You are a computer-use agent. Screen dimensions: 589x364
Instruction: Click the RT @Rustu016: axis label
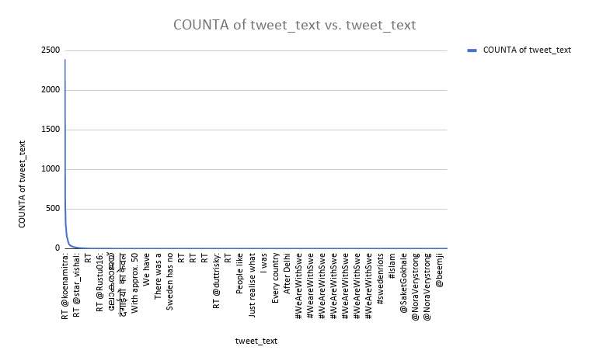click(x=99, y=281)
